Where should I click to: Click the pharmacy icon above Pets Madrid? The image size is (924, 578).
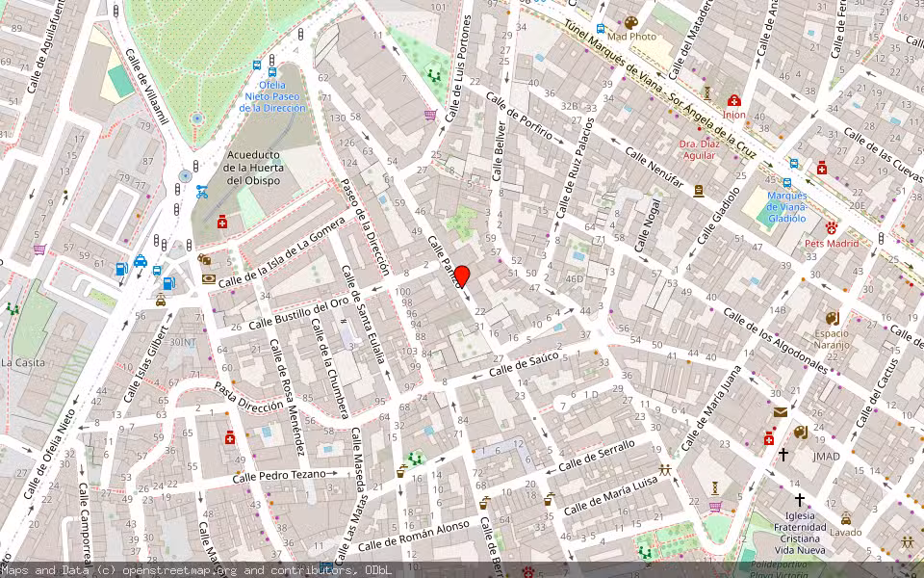(x=821, y=169)
